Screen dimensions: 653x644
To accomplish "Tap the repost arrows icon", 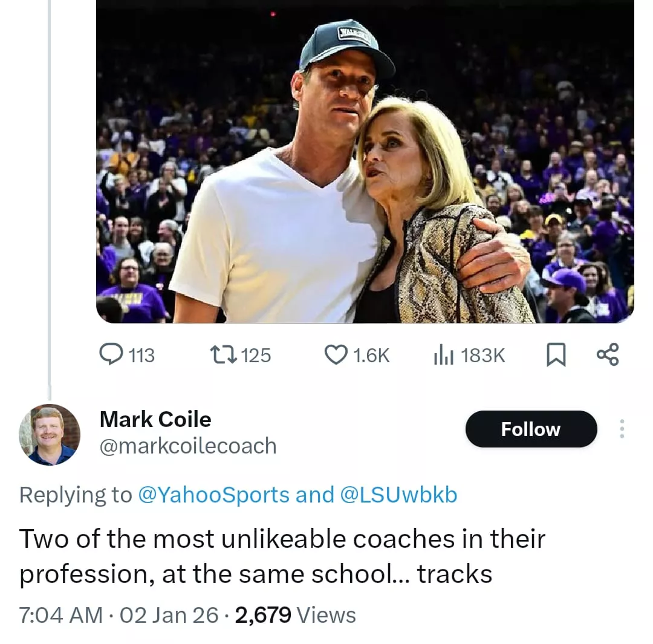I will [222, 355].
